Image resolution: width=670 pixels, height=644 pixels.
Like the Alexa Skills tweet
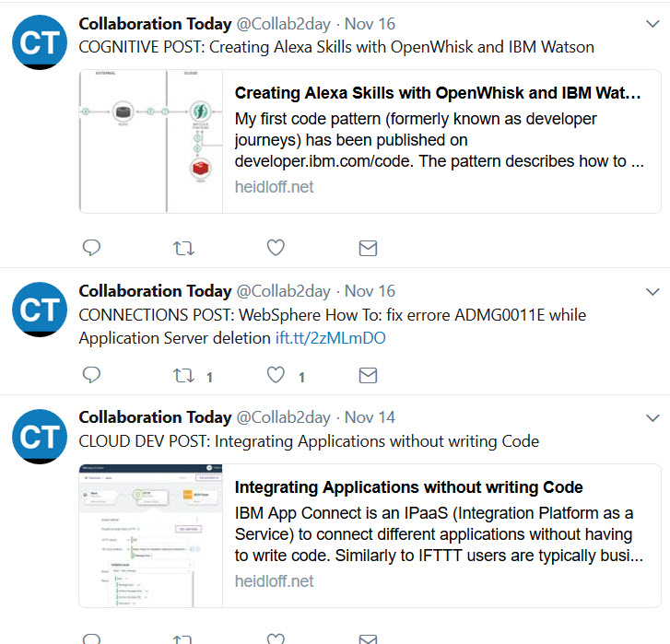tap(276, 248)
